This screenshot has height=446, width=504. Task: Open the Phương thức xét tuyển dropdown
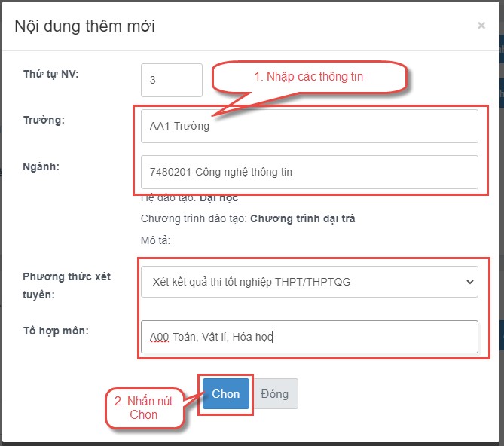point(309,282)
